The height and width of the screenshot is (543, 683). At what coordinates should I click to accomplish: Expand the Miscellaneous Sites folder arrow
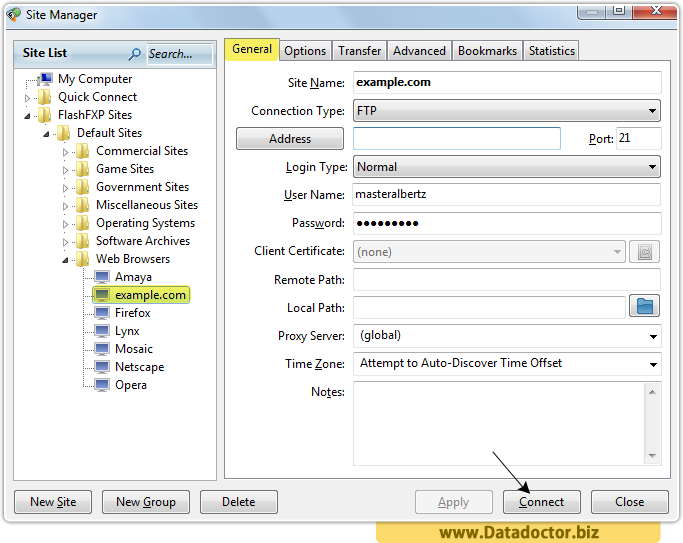point(65,206)
